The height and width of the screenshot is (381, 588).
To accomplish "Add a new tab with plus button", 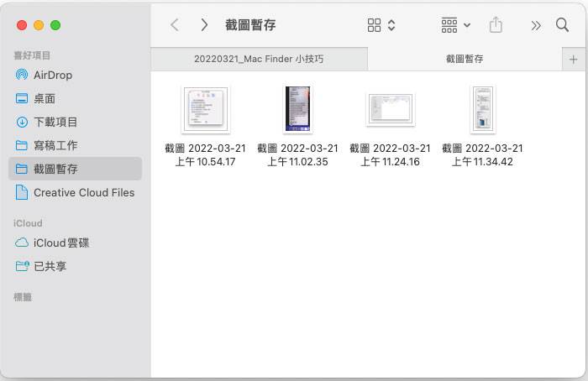I will (x=574, y=59).
